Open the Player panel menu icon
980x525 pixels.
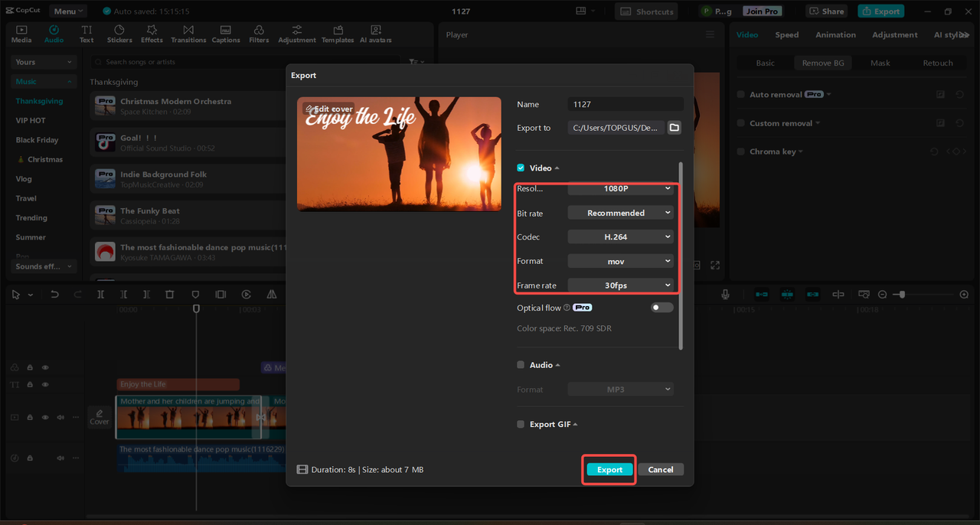tap(710, 35)
